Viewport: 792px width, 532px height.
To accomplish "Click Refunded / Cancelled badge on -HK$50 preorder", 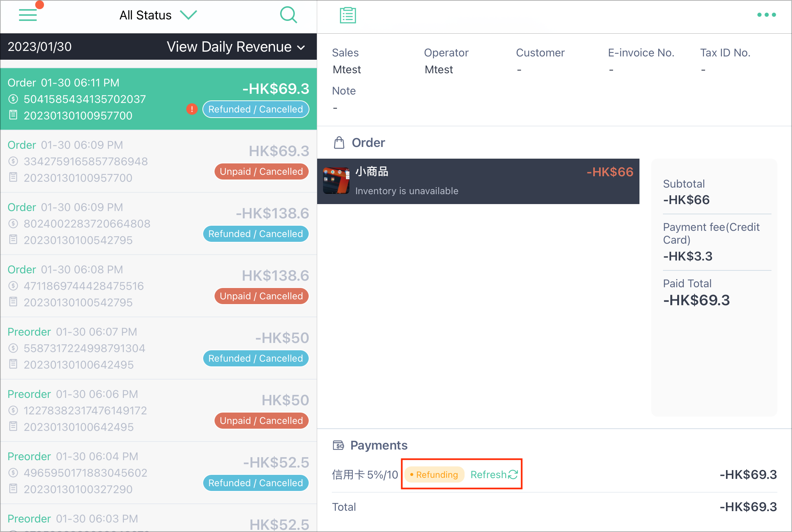I will pyautogui.click(x=256, y=358).
